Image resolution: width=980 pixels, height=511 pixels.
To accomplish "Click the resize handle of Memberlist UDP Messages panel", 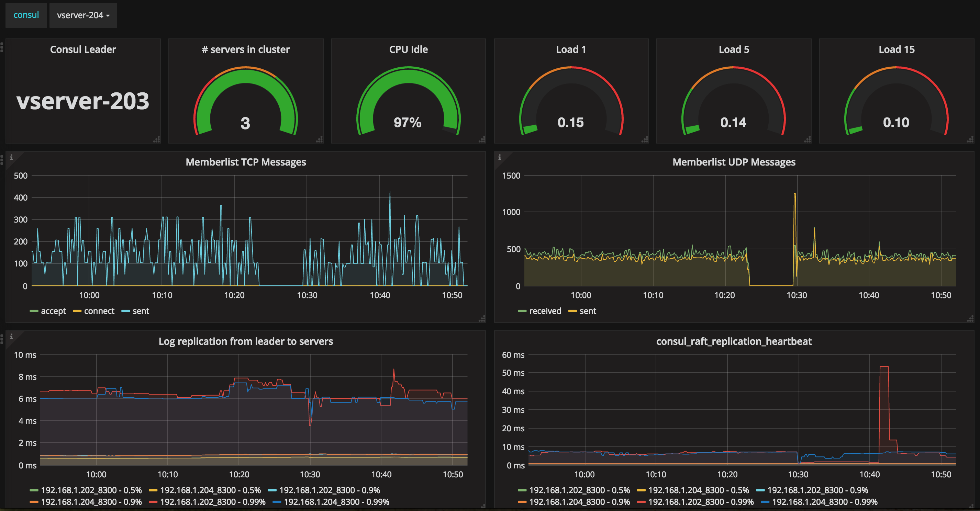I will click(970, 319).
